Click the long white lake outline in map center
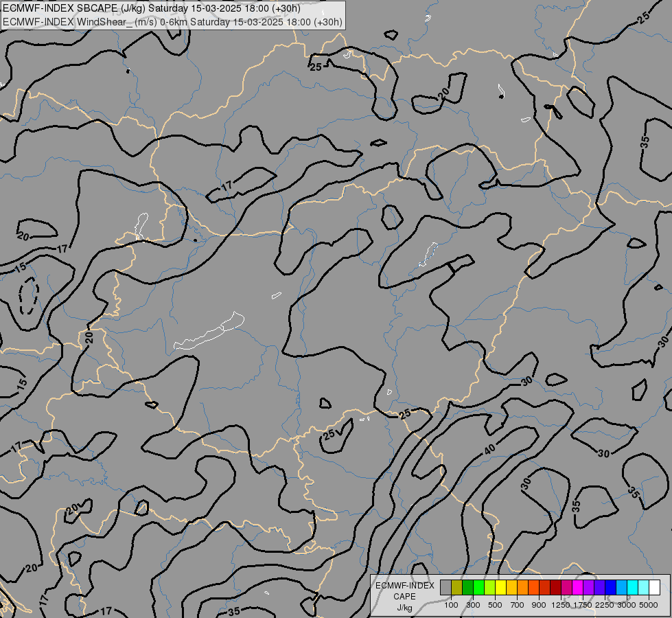Screen dimensions: 672x618 coord(209,331)
